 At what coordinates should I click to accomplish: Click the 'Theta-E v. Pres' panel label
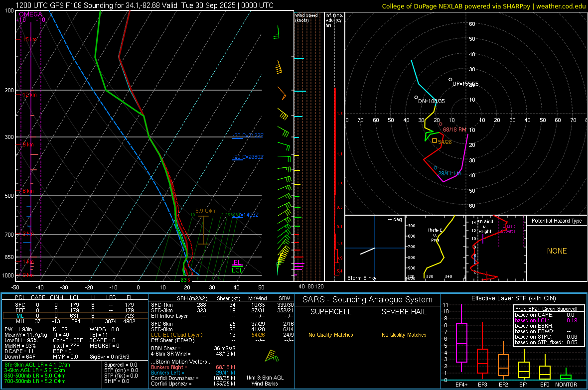[x=435, y=235]
